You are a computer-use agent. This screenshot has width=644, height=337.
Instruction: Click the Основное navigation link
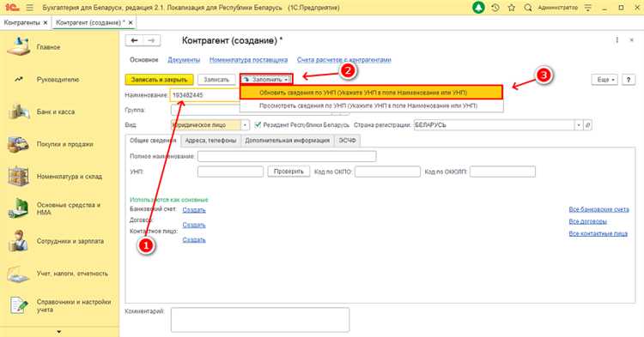click(143, 60)
